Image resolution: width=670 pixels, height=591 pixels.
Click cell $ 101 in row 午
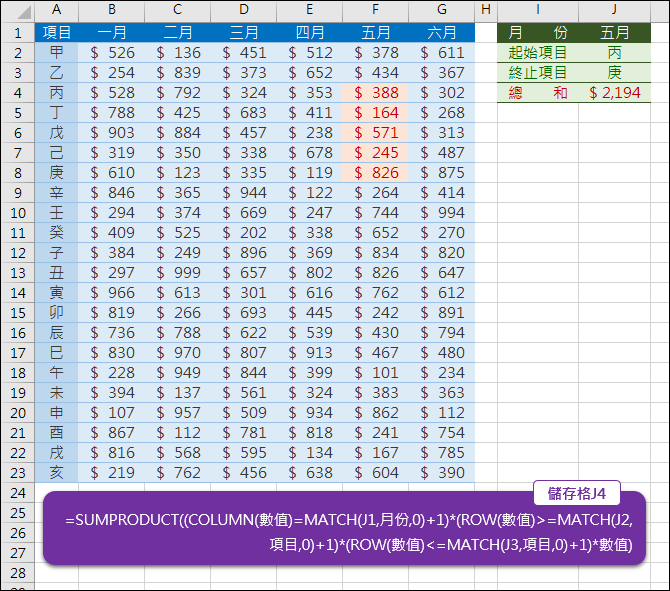375,373
